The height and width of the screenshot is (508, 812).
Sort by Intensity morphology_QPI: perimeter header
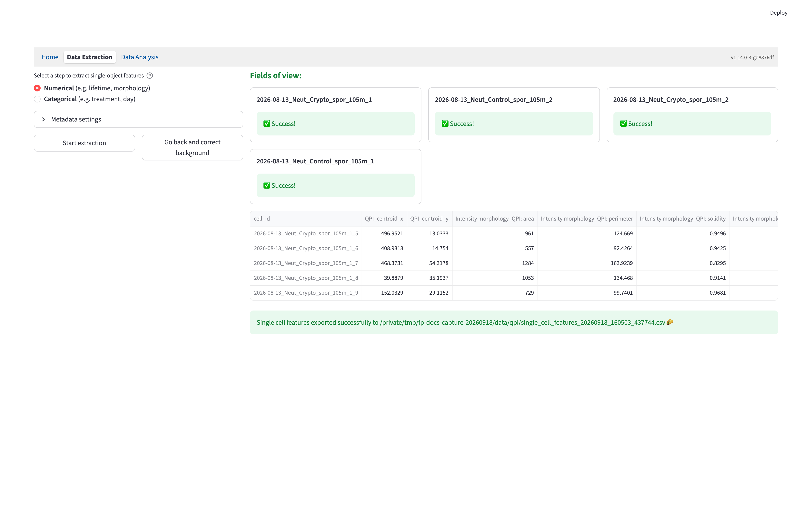587,219
